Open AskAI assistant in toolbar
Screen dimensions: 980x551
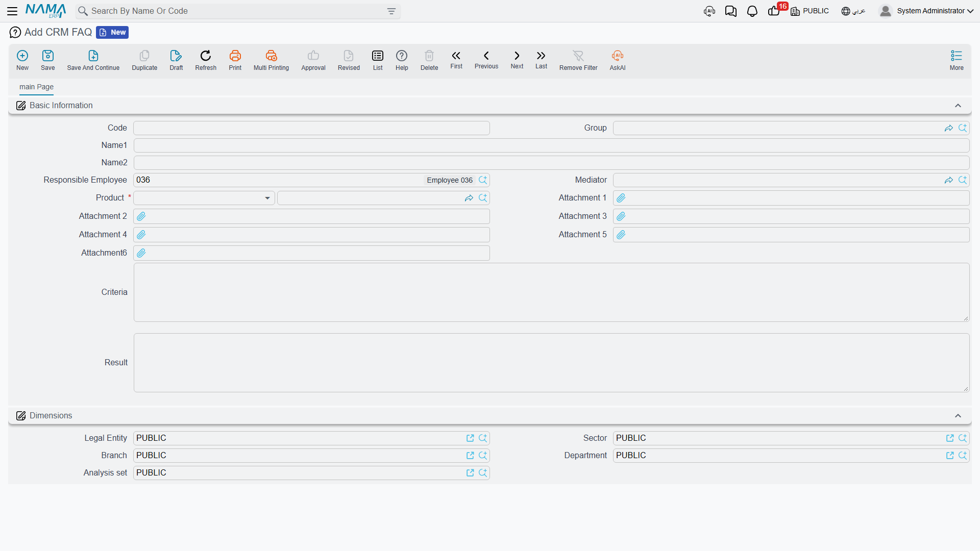tap(618, 60)
